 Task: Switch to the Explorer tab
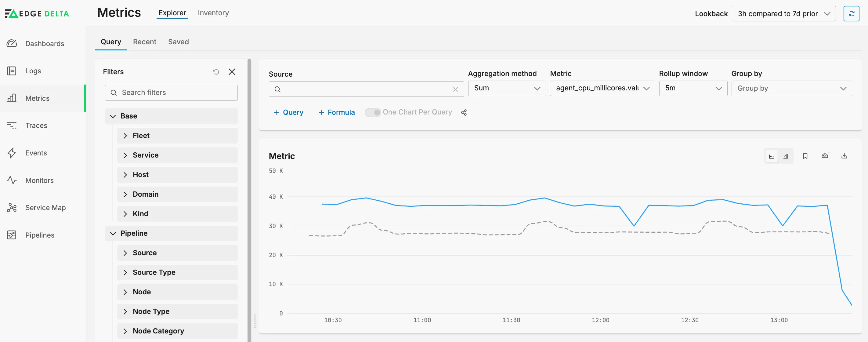click(x=172, y=13)
